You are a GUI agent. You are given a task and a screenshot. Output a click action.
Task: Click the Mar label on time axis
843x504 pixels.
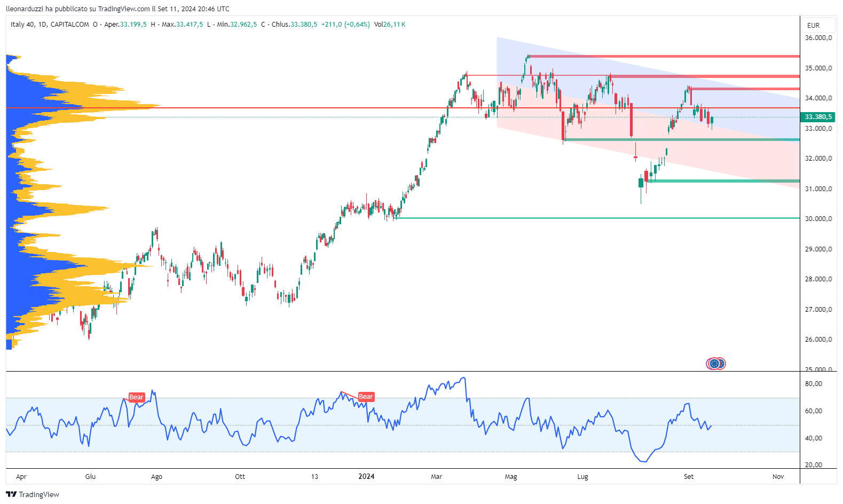click(437, 477)
